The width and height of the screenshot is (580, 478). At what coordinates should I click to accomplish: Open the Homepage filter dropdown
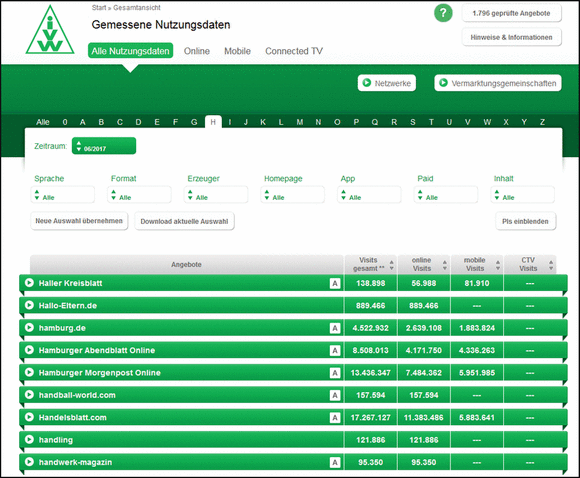(293, 195)
